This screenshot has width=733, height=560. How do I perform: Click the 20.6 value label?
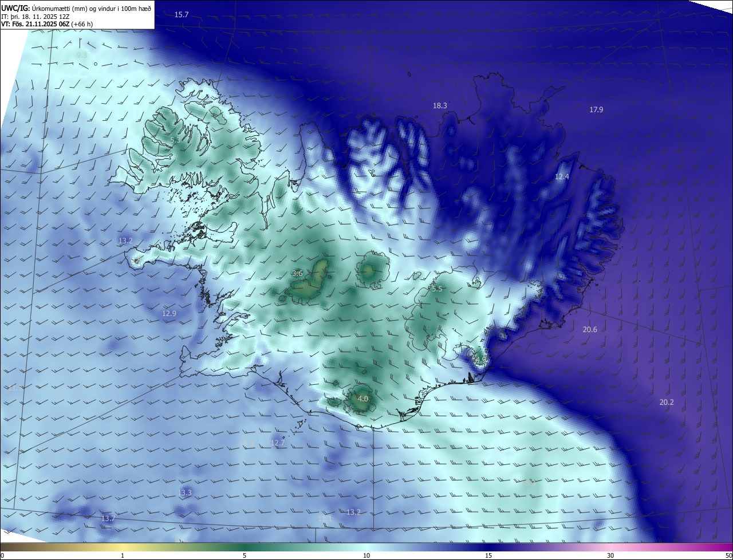point(590,329)
